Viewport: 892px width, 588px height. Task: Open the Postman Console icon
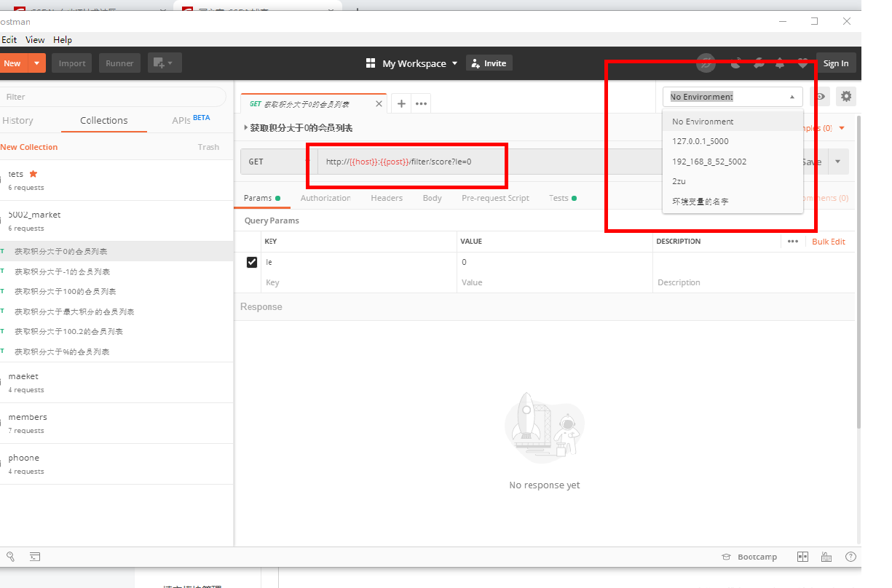35,557
